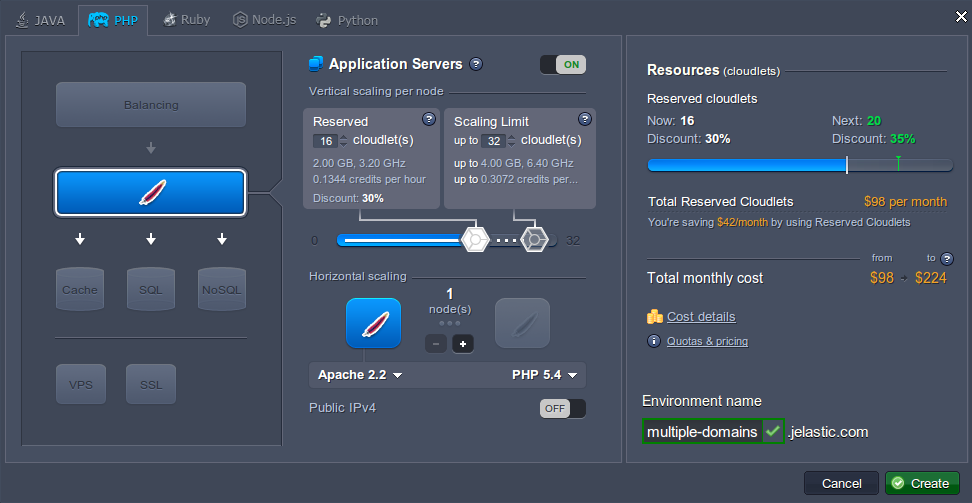This screenshot has height=503, width=972.
Task: Click the Balancing block
Action: coord(151,105)
